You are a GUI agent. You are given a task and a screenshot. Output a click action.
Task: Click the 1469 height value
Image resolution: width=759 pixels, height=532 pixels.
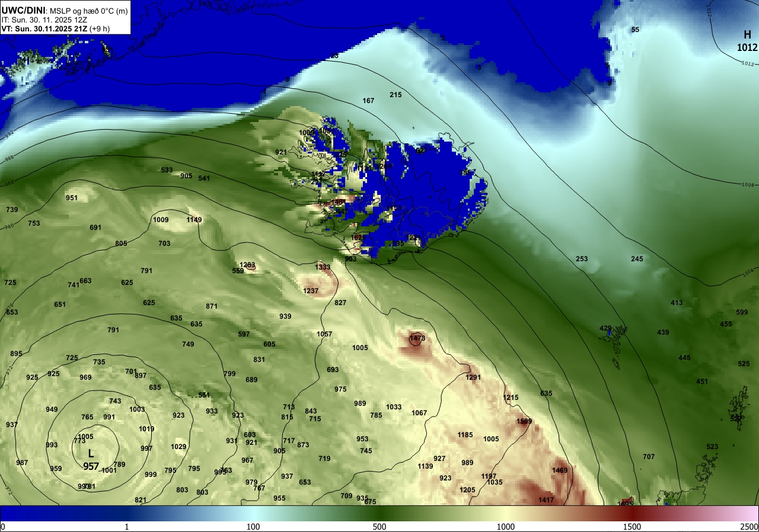point(560,470)
